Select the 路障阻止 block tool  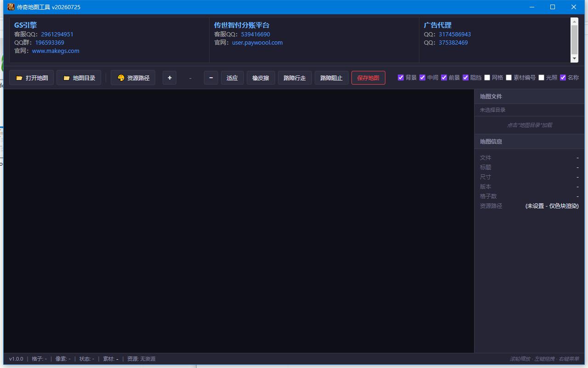pos(332,78)
